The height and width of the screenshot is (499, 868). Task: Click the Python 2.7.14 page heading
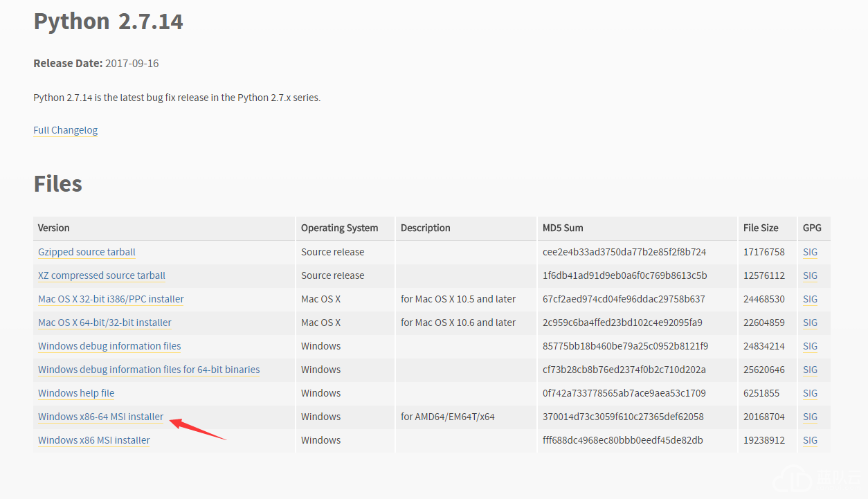click(x=108, y=21)
